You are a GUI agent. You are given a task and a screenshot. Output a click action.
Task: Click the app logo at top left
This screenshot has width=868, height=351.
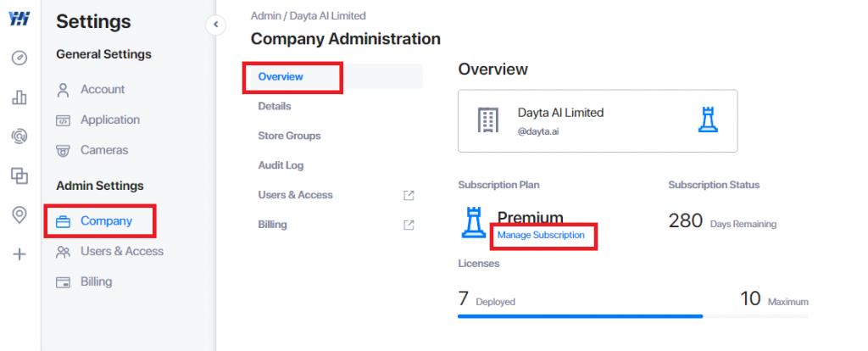[19, 19]
